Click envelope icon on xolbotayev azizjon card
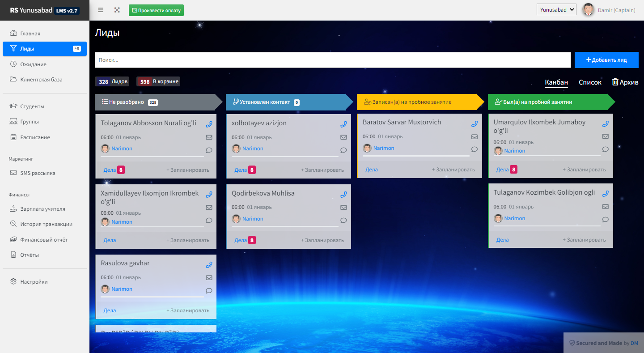This screenshot has width=644, height=353. (343, 137)
